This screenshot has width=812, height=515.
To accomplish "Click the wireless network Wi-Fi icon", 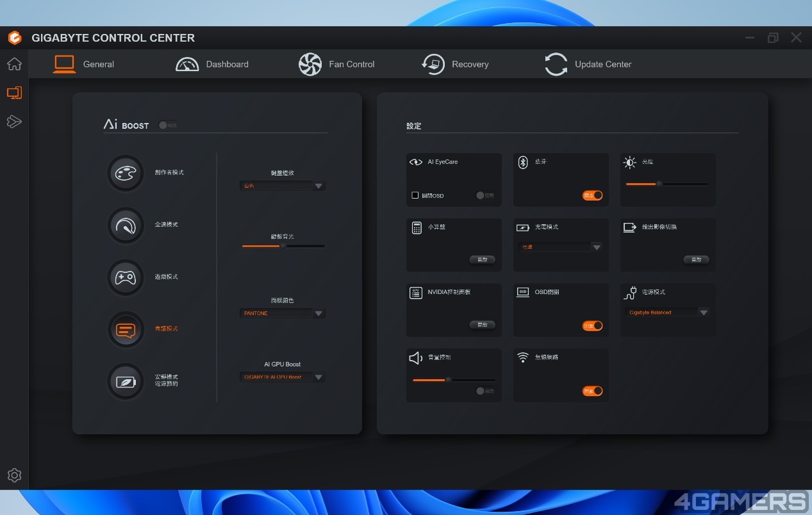I will (523, 357).
